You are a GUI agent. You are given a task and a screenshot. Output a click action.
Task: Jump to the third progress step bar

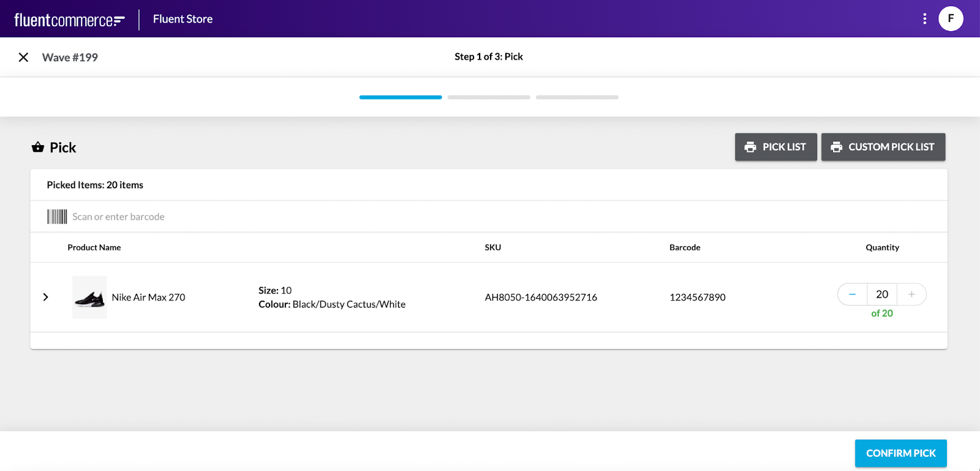click(577, 97)
